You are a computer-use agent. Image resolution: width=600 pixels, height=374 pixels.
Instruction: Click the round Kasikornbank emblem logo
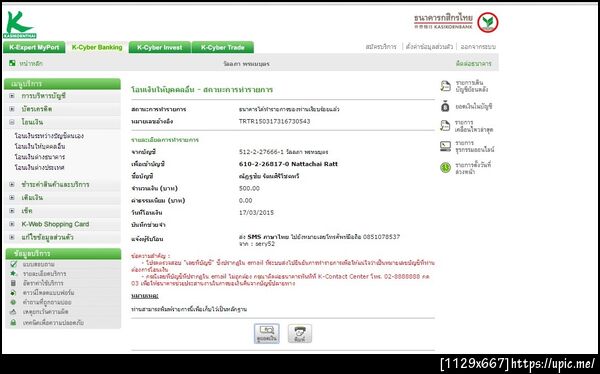tap(488, 23)
